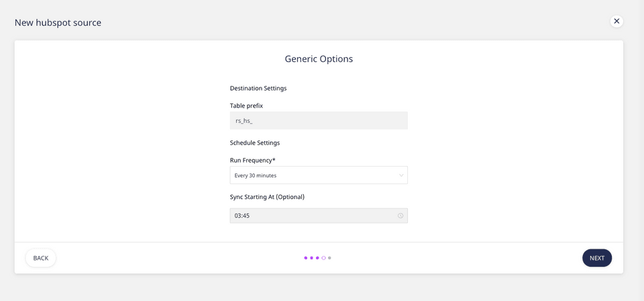Click the Run Frequency* label
This screenshot has height=301, width=644.
click(252, 161)
